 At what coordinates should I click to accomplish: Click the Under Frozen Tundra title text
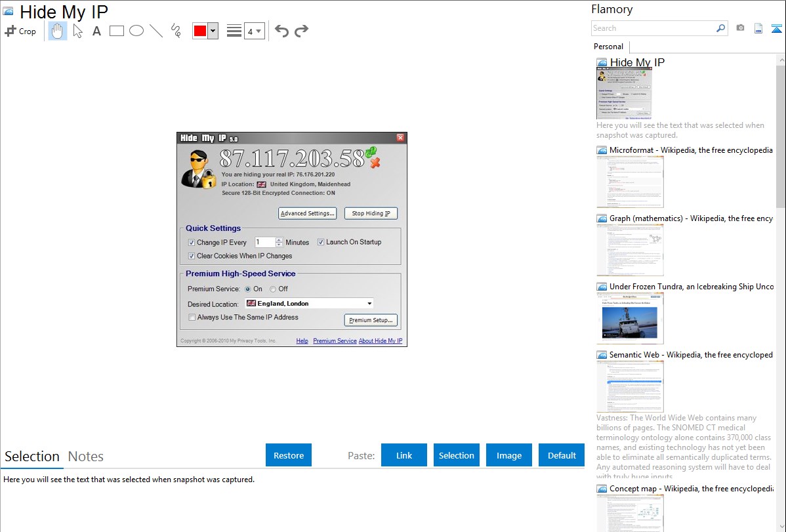[692, 286]
